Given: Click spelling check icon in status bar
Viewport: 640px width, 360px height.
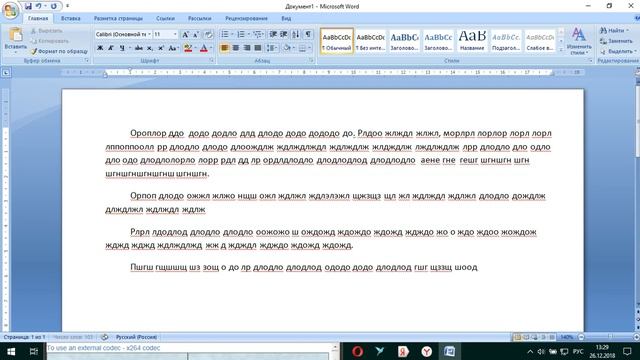Looking at the screenshot, I should [104, 337].
